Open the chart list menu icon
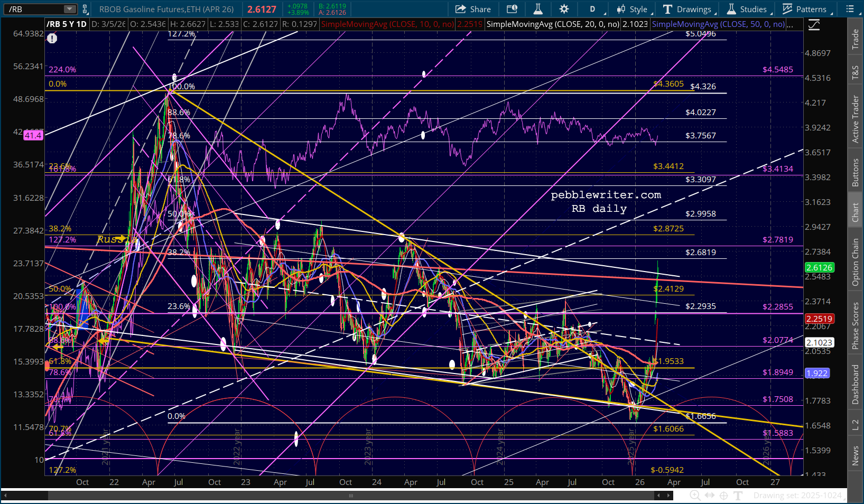Viewport: 864px width, 504px height. pos(850,9)
